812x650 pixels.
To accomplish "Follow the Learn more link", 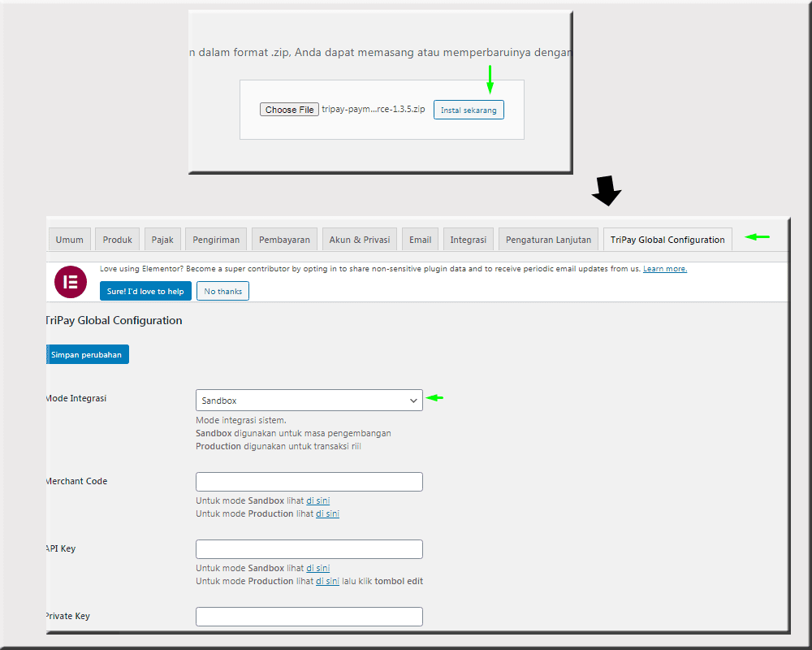I will pos(664,269).
